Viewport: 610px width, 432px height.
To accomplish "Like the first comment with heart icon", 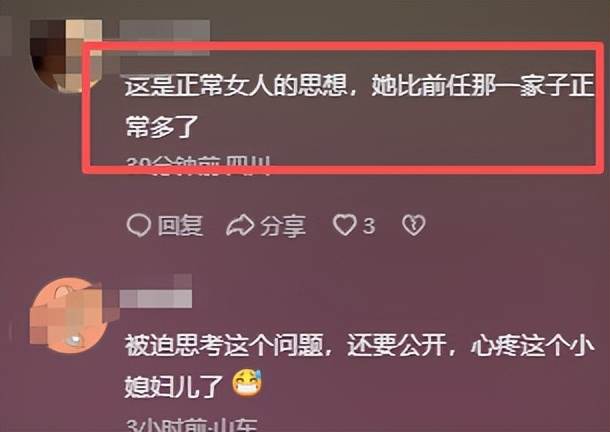I will [x=344, y=225].
